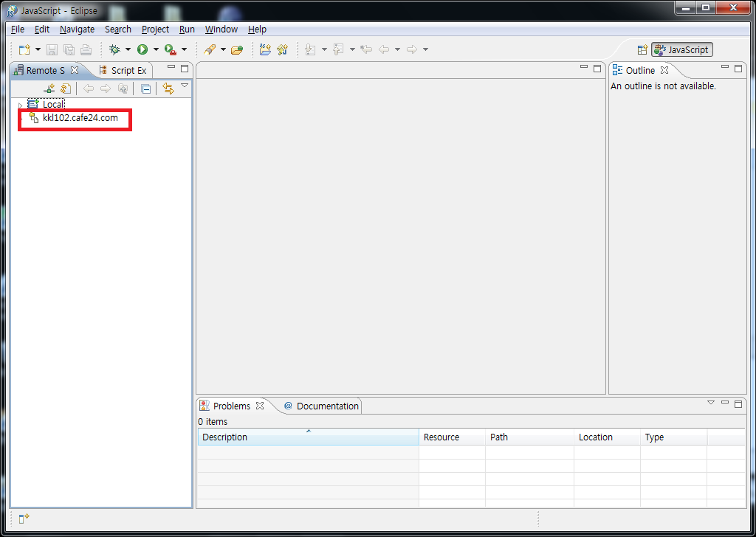Minimize the Problems view panel
This screenshot has width=756, height=537.
(724, 403)
